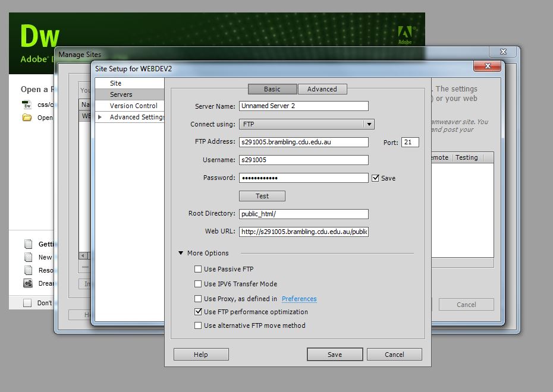Image resolution: width=553 pixels, height=392 pixels.
Task: Click Cancel in the server dialog
Action: (x=394, y=355)
